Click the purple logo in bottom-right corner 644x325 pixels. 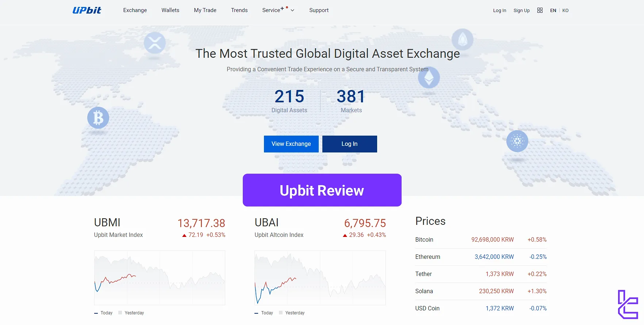(628, 304)
